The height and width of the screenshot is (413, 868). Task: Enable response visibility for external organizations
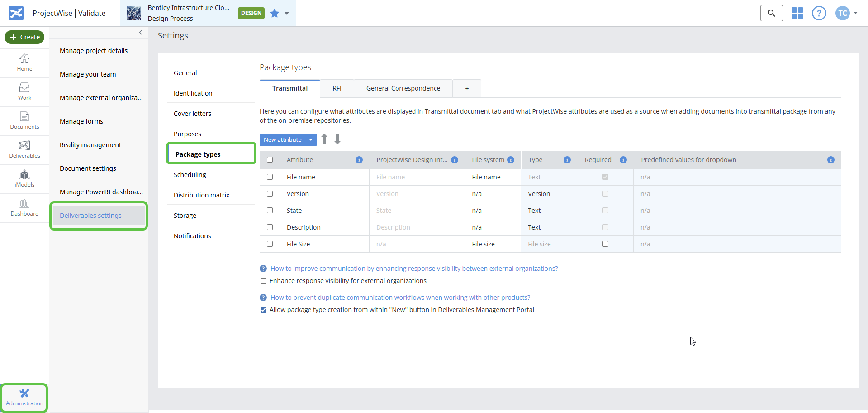(x=264, y=281)
